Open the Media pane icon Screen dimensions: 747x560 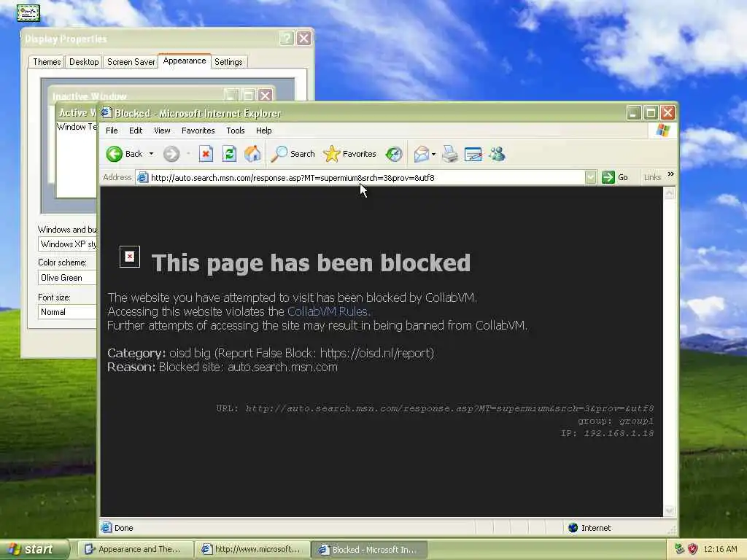coord(394,154)
